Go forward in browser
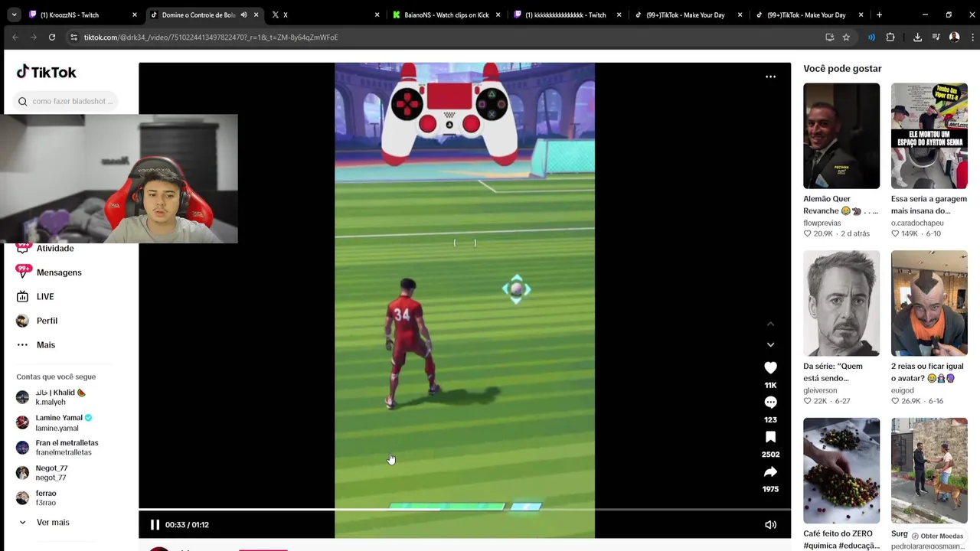Image resolution: width=980 pixels, height=551 pixels. click(x=34, y=37)
